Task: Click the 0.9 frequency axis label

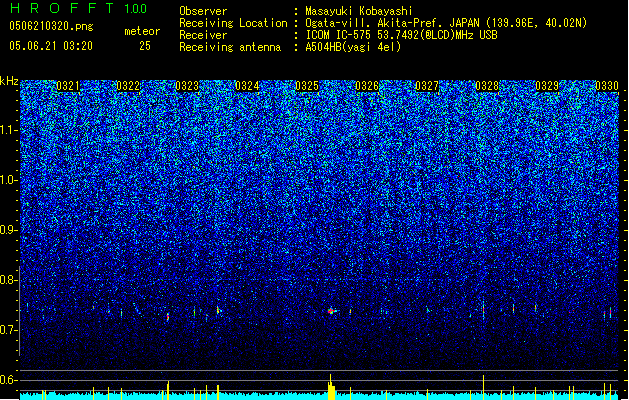Action: (x=9, y=230)
